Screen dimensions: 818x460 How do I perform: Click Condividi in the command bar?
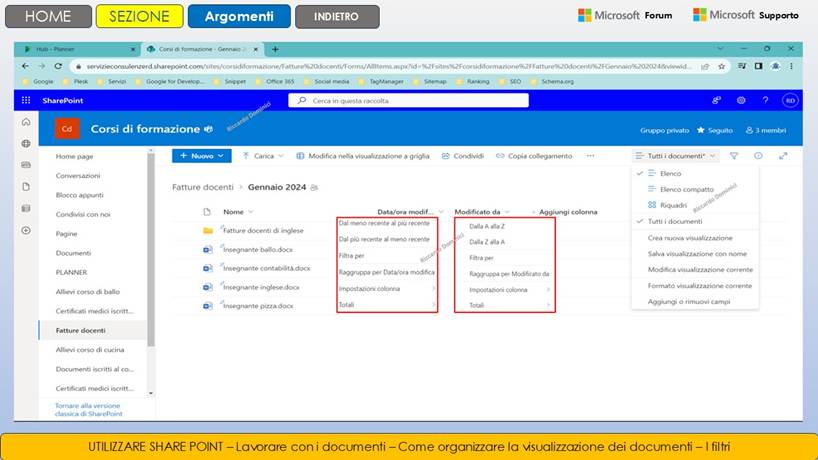pos(463,156)
